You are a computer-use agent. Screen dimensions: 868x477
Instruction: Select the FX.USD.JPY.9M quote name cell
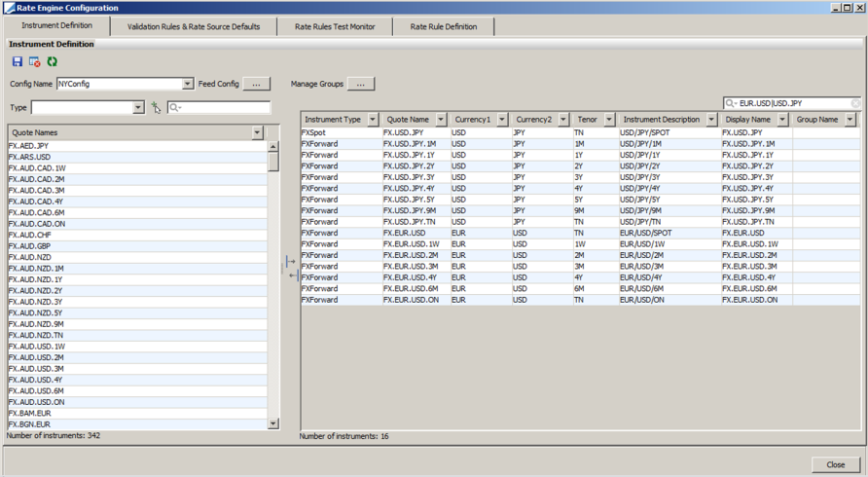pos(416,210)
